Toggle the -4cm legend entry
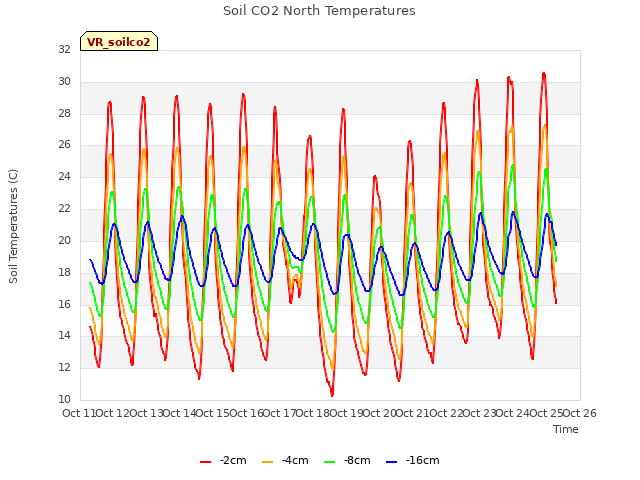The height and width of the screenshot is (480, 640). [x=285, y=460]
